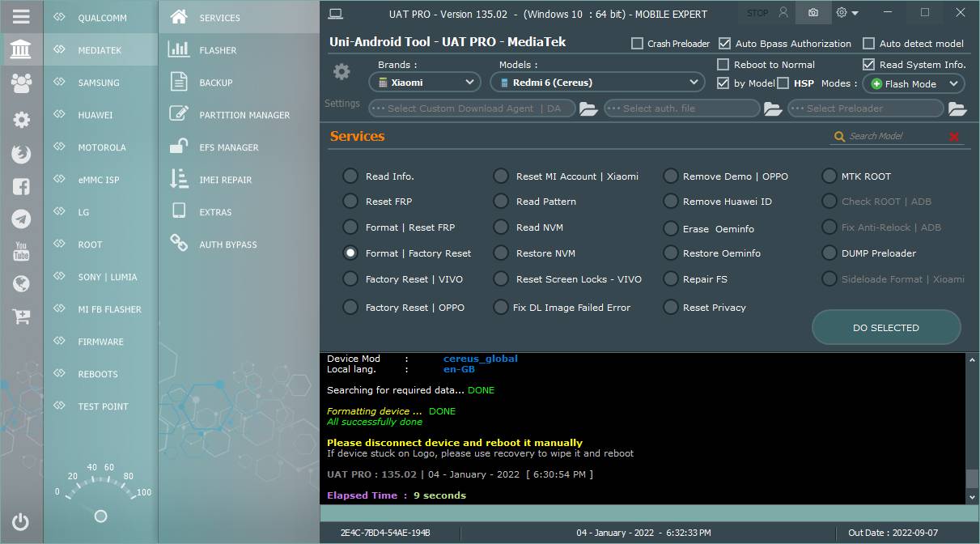The image size is (980, 544).
Task: Enable Reboot to Normal checkbox
Action: coord(723,65)
